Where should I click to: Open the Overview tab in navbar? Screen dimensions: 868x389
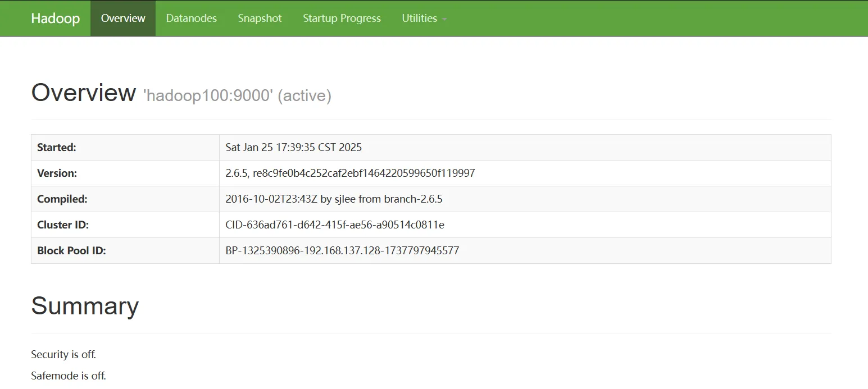pos(123,18)
